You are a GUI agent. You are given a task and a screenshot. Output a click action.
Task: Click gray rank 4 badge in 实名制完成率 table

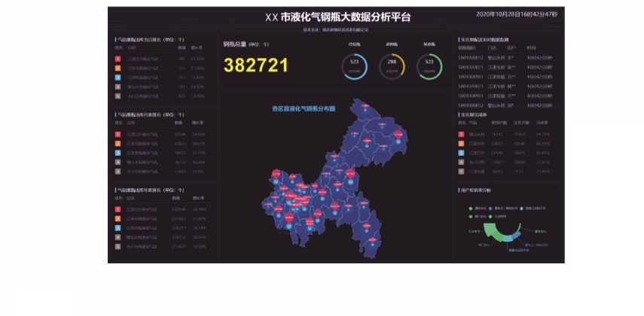click(461, 162)
